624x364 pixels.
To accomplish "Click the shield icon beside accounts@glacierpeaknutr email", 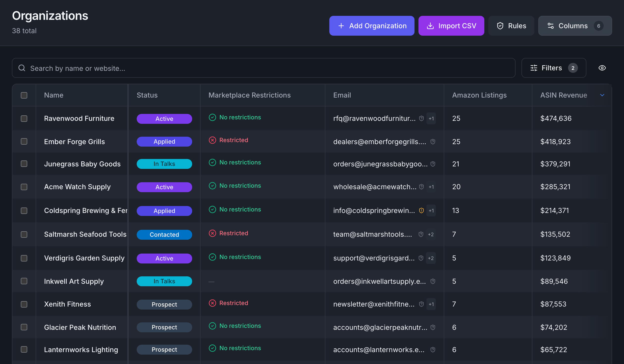I will pos(433,327).
